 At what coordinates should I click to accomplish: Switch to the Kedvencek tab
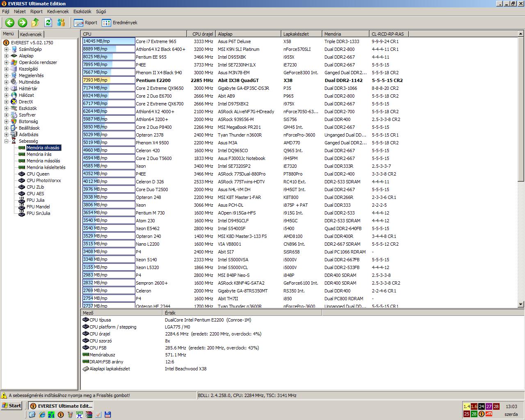click(x=31, y=34)
